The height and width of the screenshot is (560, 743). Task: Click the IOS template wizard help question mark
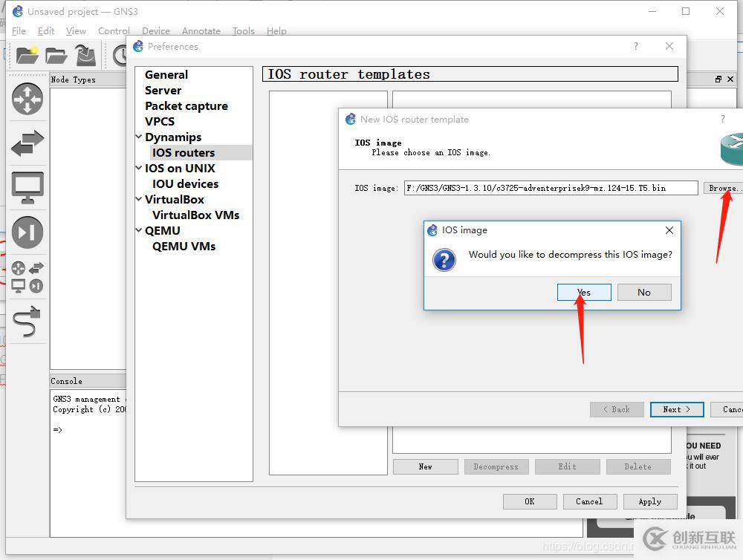click(722, 119)
